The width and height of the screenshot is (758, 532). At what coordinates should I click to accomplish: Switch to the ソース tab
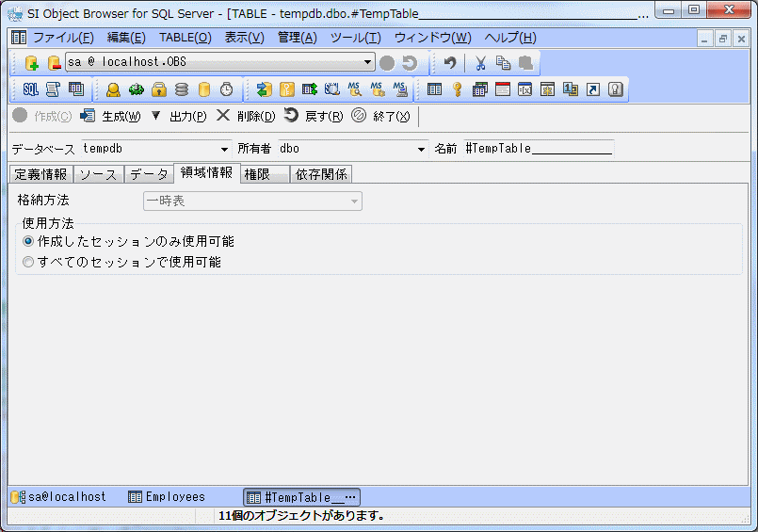pyautogui.click(x=98, y=174)
